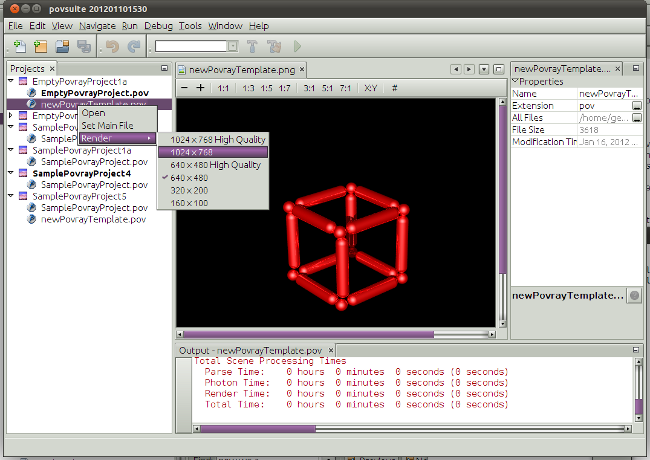Click the New File toolbar icon
Viewport: 650px width, 460px height.
22,46
